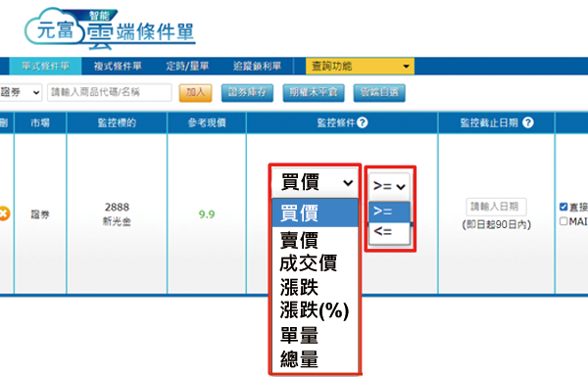The height and width of the screenshot is (377, 588).
Task: Enable the 直接 checkbox
Action: pos(563,207)
